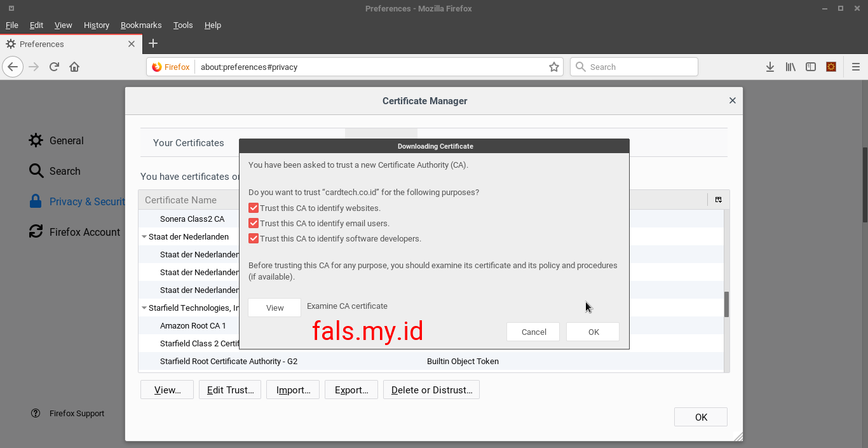868x448 pixels.
Task: Collapse the Starfield Technologies group
Action: 144,308
